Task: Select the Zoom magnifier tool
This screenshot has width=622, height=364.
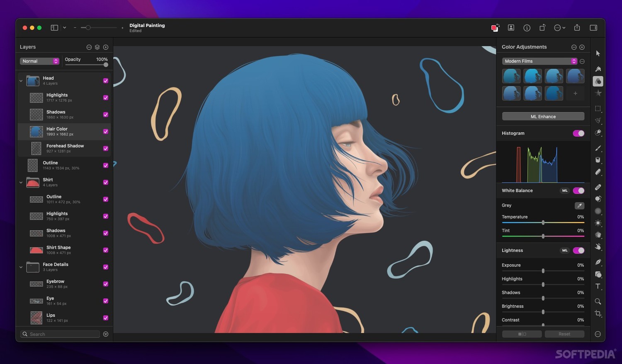Action: pyautogui.click(x=598, y=301)
